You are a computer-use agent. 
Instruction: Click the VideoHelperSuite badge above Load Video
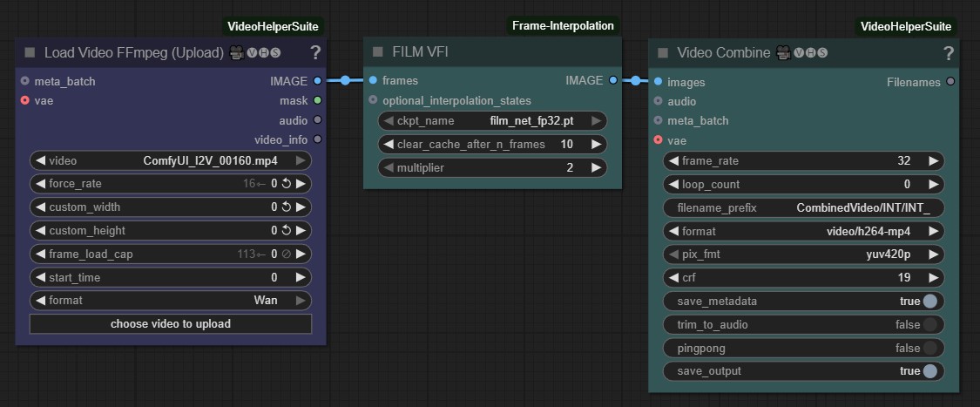pos(273,26)
